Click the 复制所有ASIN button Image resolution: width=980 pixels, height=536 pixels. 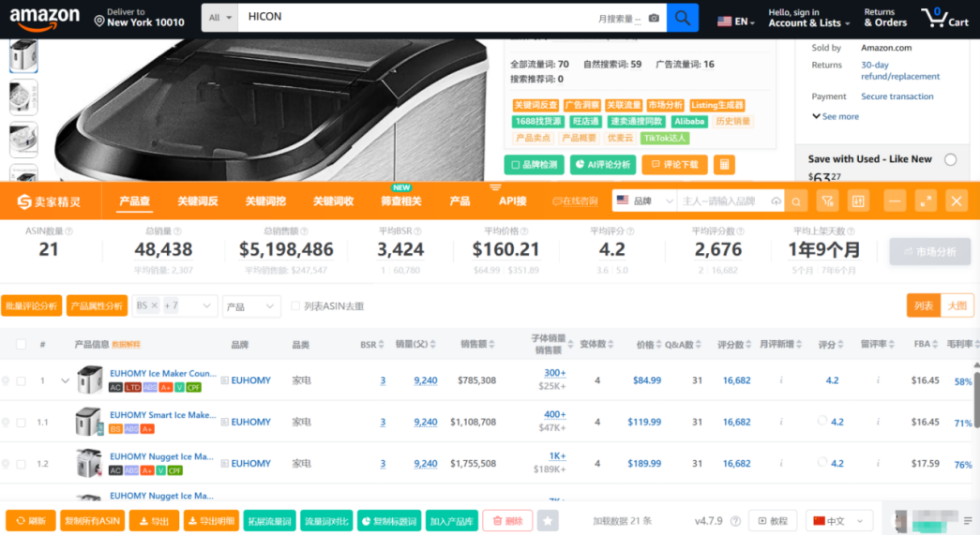tap(93, 520)
